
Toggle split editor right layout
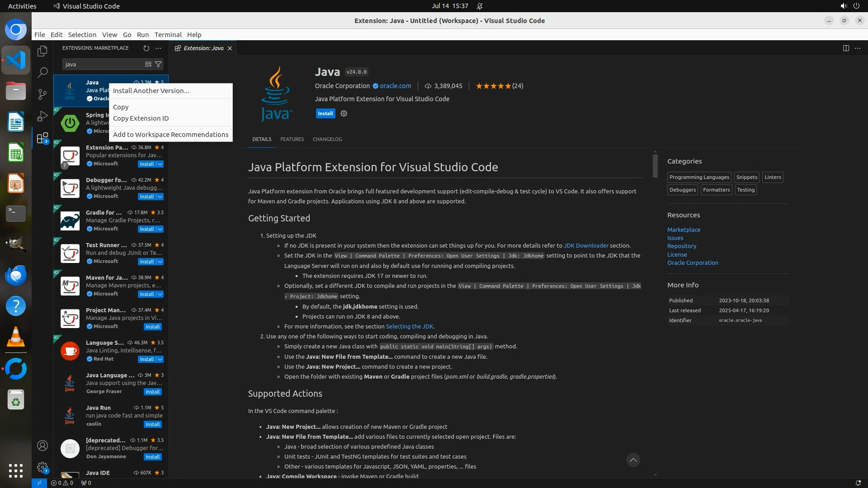(x=846, y=48)
